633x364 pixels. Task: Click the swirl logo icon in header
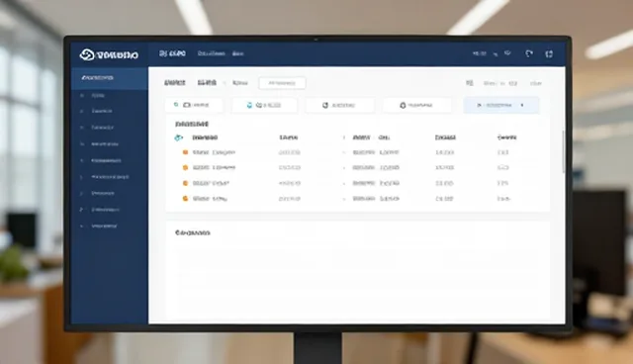pyautogui.click(x=87, y=54)
